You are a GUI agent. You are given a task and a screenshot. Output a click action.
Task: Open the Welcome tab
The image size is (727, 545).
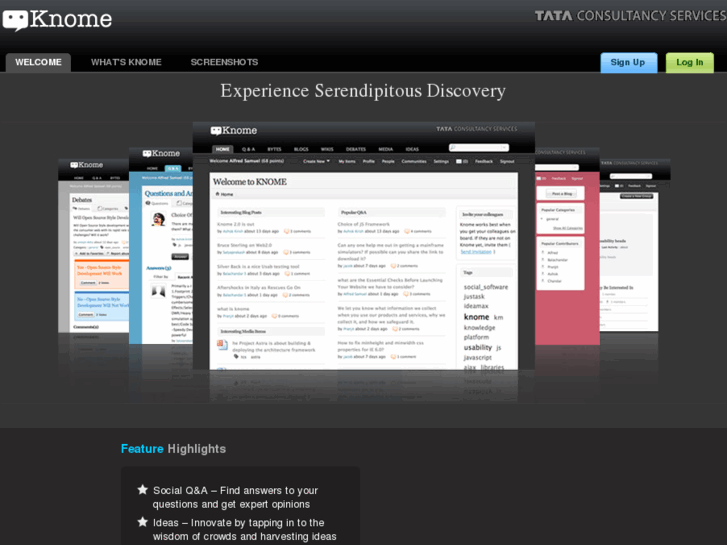(x=38, y=62)
